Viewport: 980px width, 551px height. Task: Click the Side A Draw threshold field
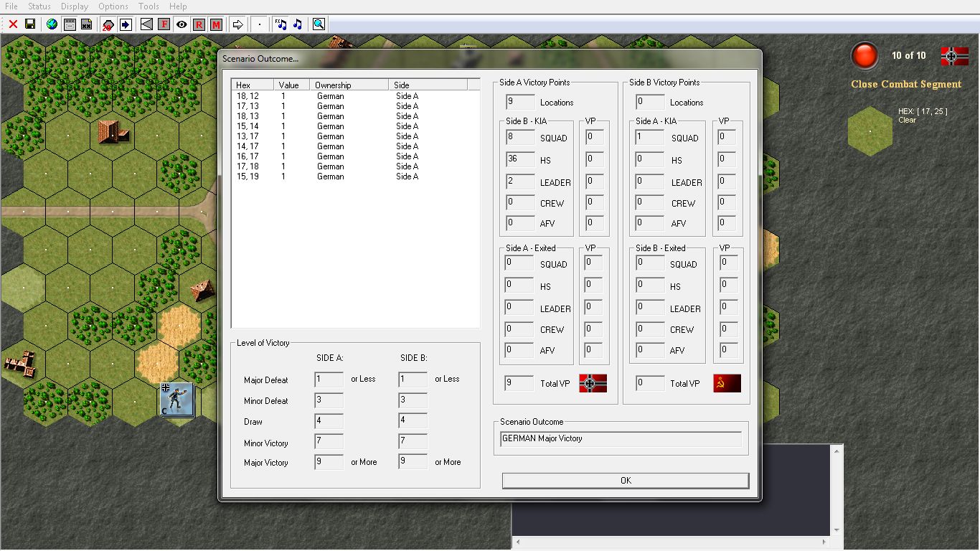(x=329, y=421)
